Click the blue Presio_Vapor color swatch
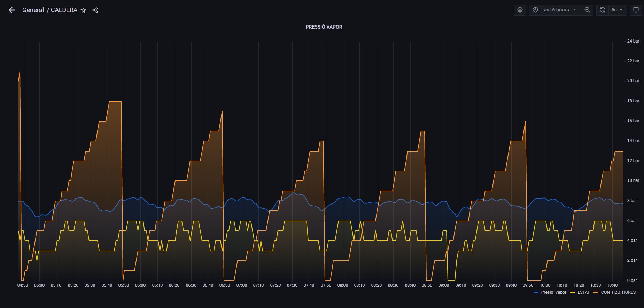This screenshot has width=644, height=308. coord(536,292)
